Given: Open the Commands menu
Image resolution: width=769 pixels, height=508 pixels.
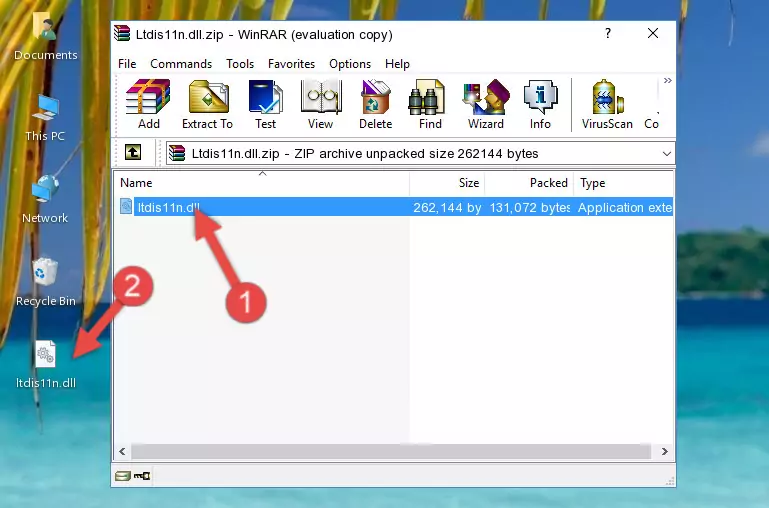Looking at the screenshot, I should (181, 64).
